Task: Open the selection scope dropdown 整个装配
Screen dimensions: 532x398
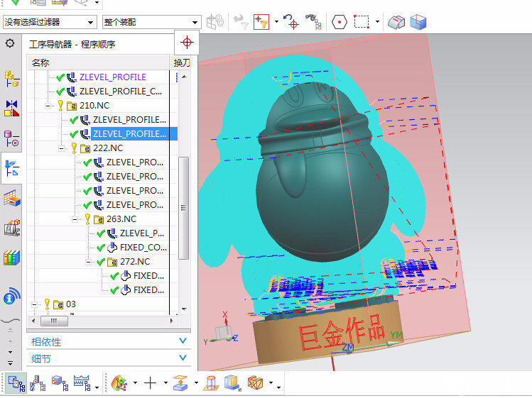Action: pyautogui.click(x=151, y=23)
